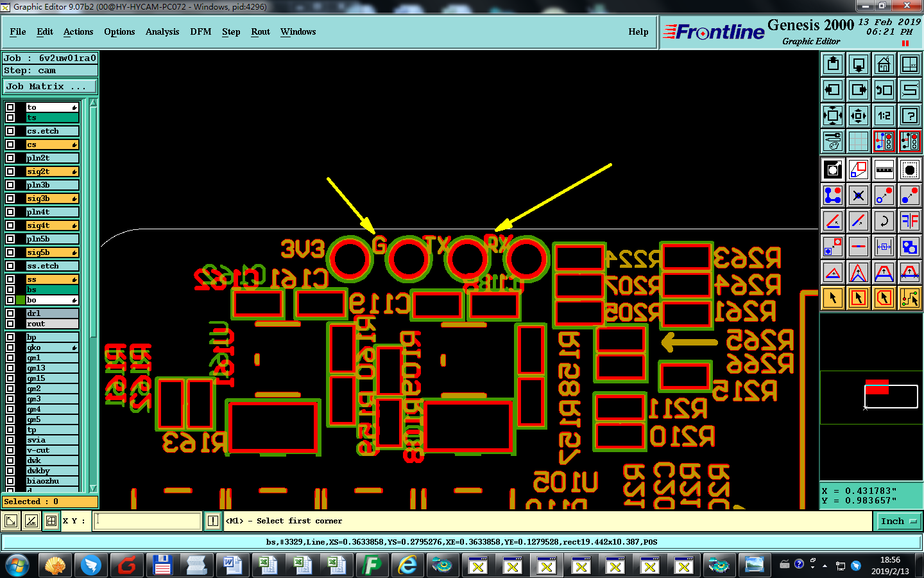
Task: Click the 1:2 scale icon
Action: 884,116
